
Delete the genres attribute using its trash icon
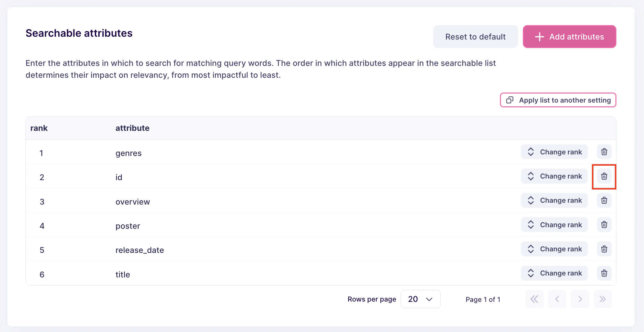(x=604, y=152)
